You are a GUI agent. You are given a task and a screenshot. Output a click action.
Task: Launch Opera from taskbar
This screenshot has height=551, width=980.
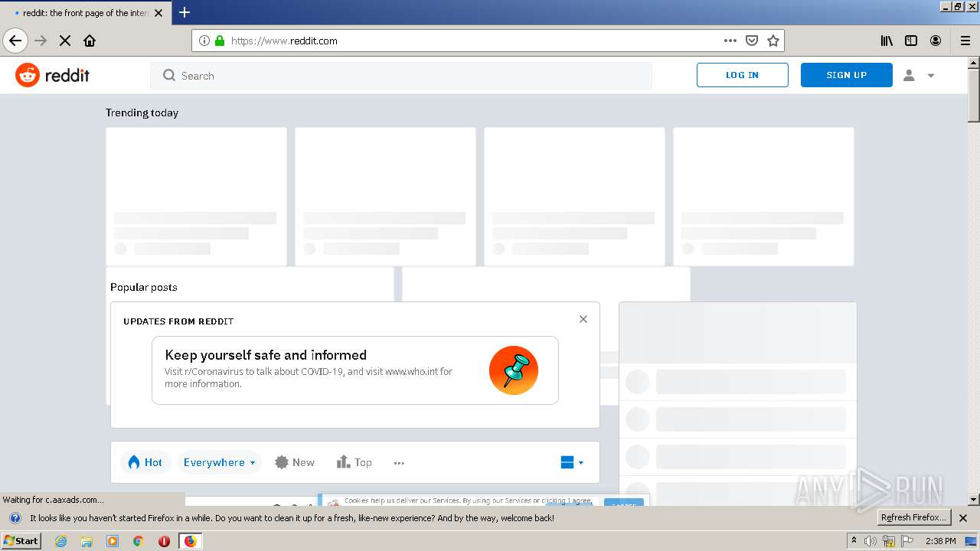(164, 541)
